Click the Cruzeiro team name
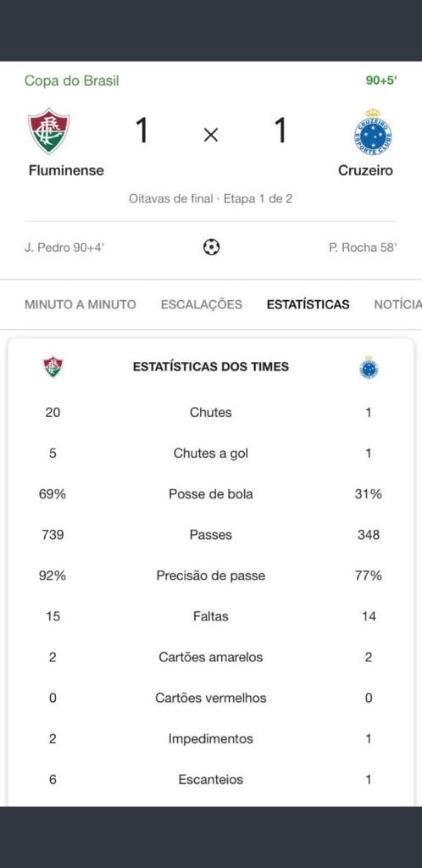Image resolution: width=422 pixels, height=868 pixels. click(x=365, y=170)
